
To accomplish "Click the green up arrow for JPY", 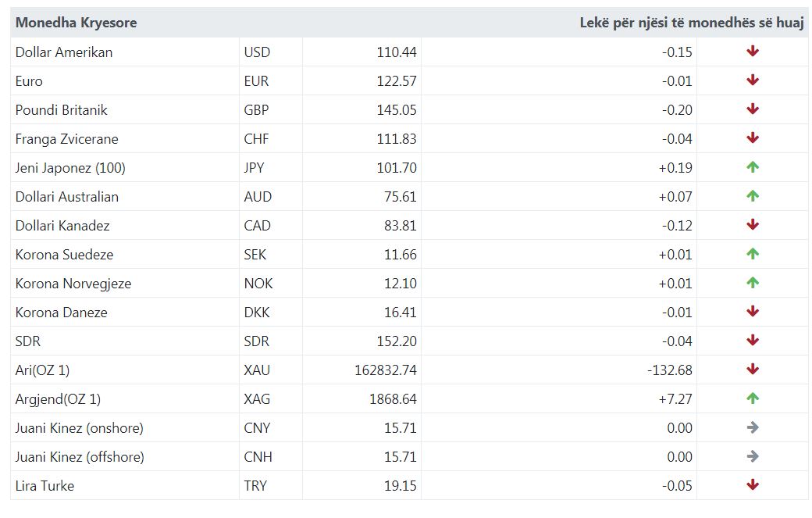I will [753, 166].
